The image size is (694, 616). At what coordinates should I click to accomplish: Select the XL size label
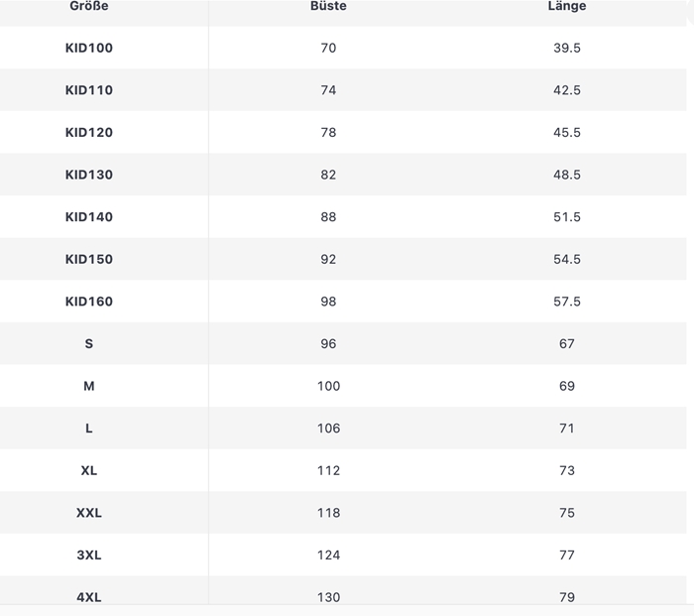pos(89,471)
